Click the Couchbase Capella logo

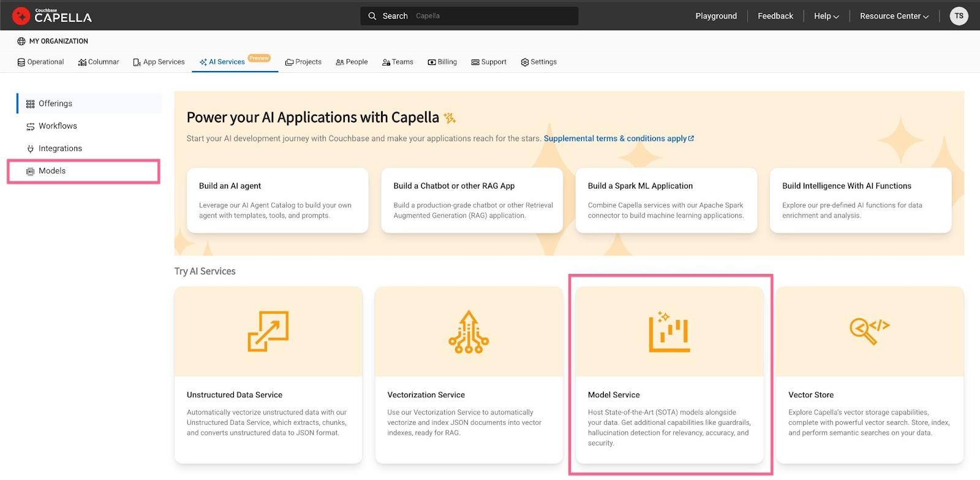coord(52,15)
